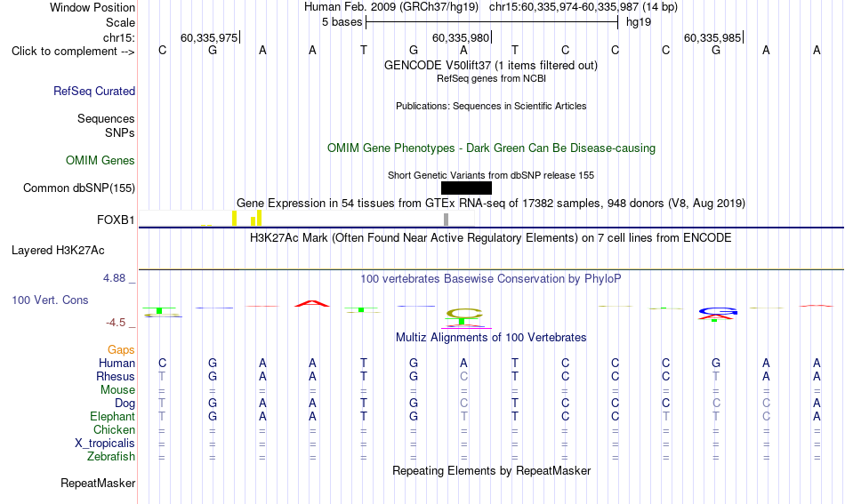845x504 pixels.
Task: Select the X_tropicalis species label
Action: 105,444
